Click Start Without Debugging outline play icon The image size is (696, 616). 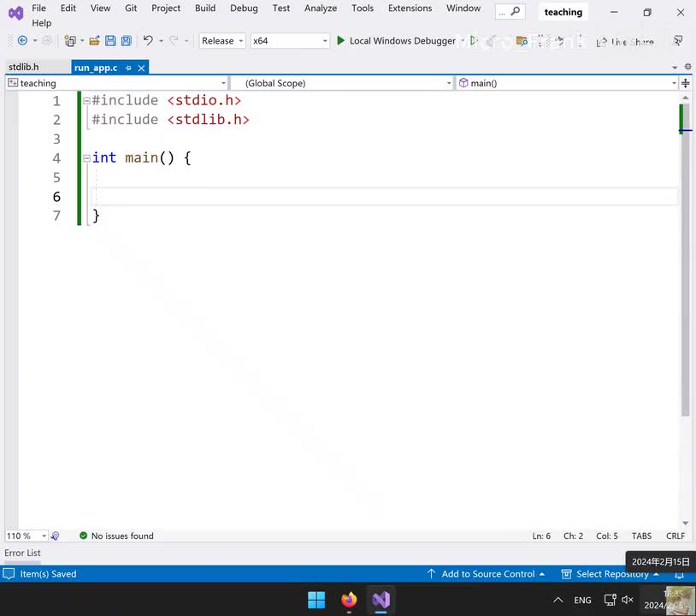click(474, 41)
